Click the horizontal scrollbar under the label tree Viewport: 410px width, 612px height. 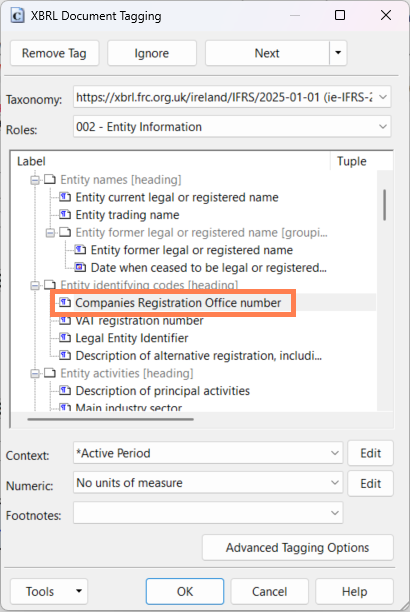coord(111,420)
